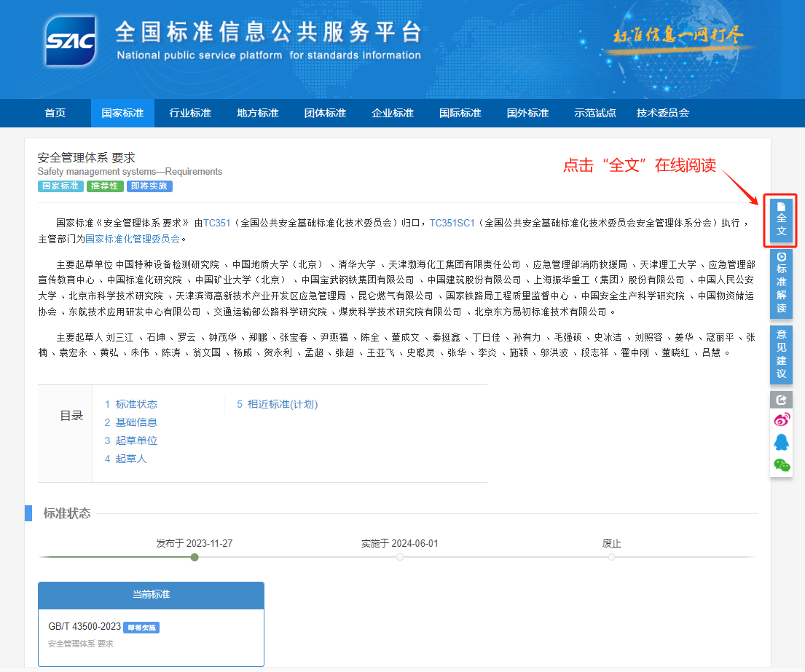This screenshot has width=805, height=672.
Task: Jump to 相近标准(计划) contents entry
Action: 282,404
